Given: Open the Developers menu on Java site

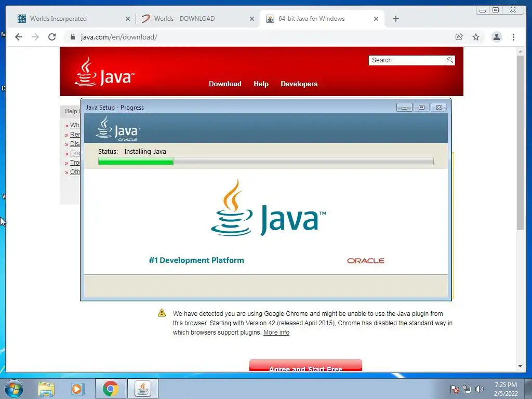Looking at the screenshot, I should tap(299, 84).
